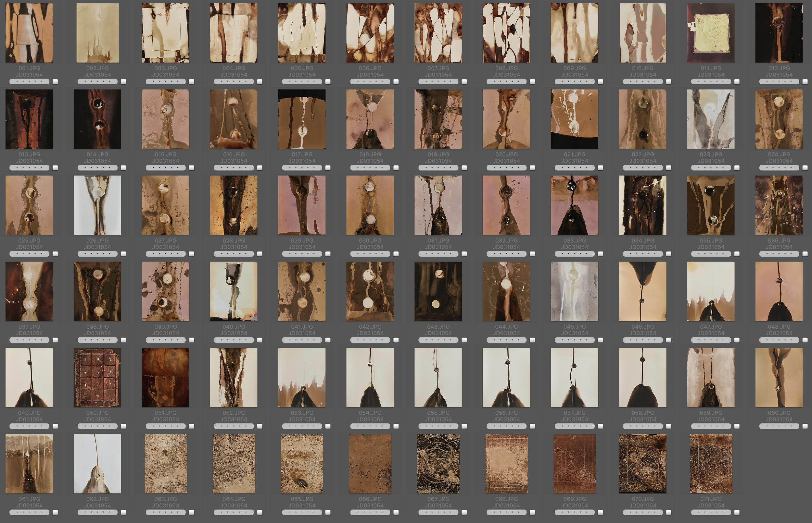Click the 007.JPG filename label
812x523 pixels.
438,68
